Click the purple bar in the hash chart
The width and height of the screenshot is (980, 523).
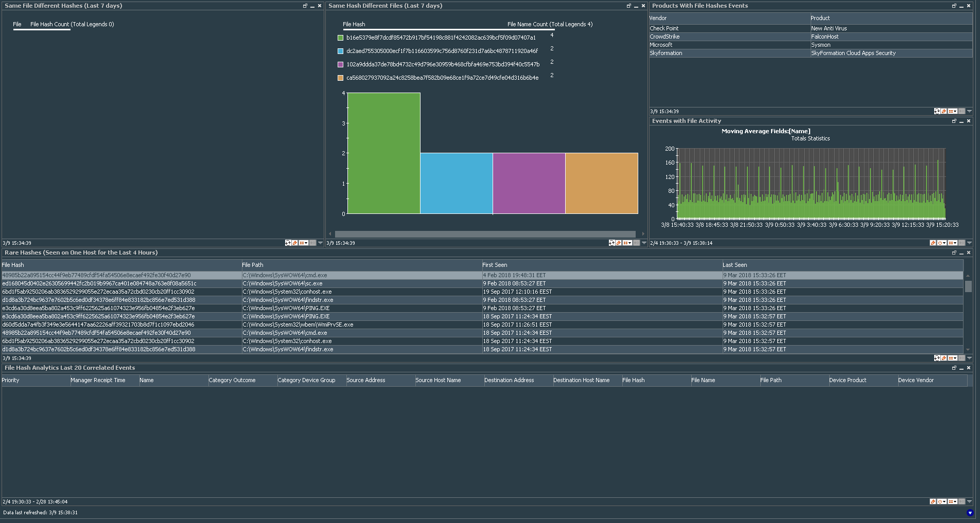click(x=529, y=183)
